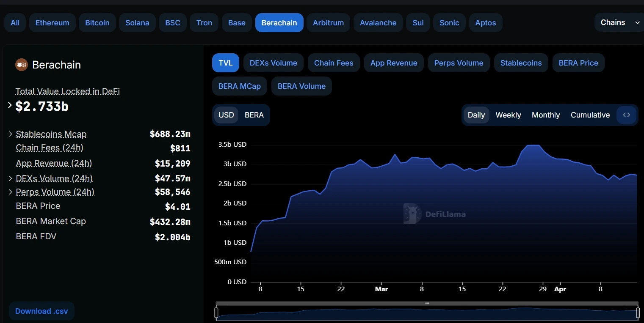This screenshot has height=323, width=644.
Task: Open the embed chart code icon
Action: tap(627, 115)
